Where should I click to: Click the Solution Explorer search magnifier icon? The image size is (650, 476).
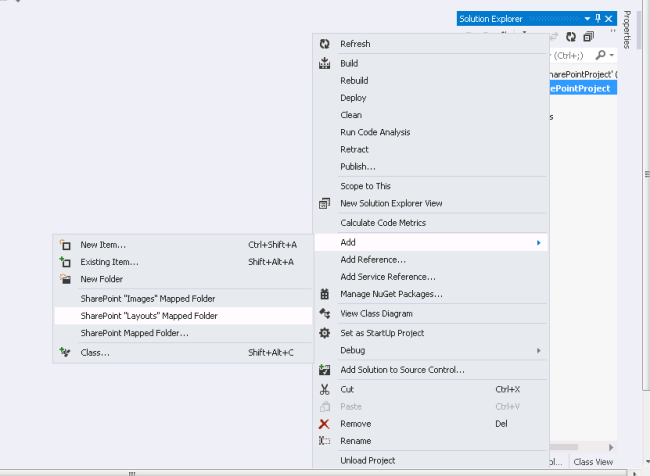tap(600, 55)
